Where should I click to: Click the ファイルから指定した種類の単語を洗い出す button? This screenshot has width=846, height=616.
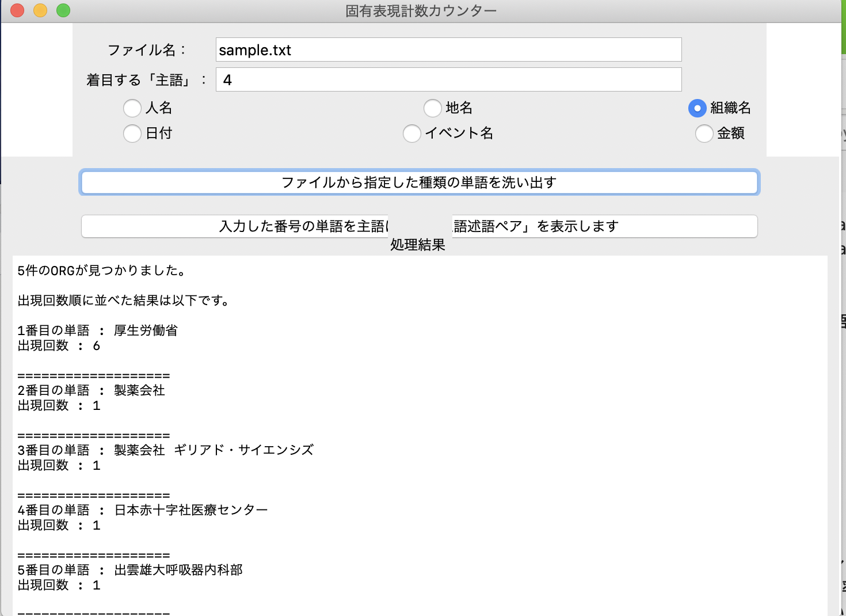420,182
